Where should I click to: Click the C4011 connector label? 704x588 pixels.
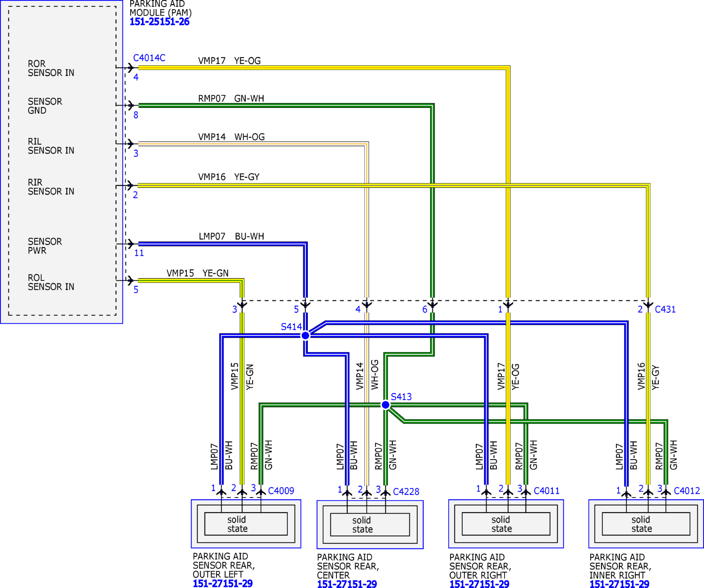546,491
